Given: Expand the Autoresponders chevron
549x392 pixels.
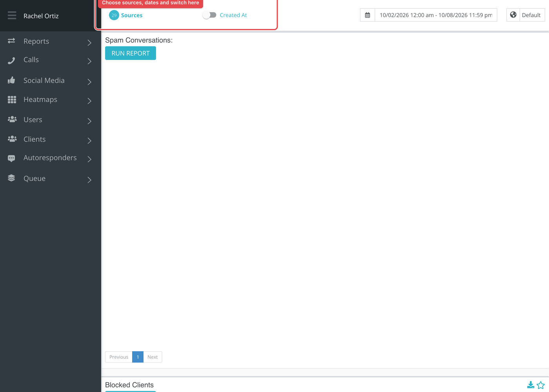Looking at the screenshot, I should tap(89, 159).
